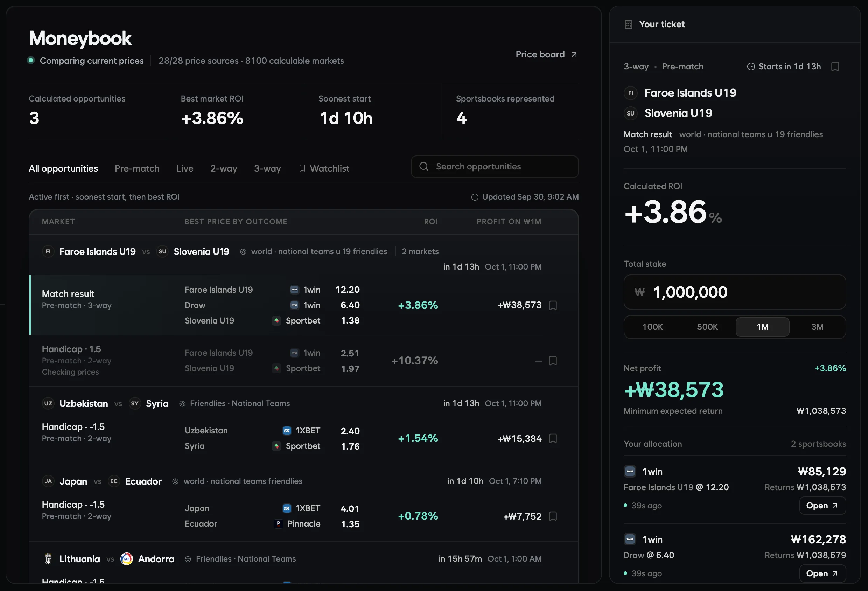Screen dimensions: 868x591
Task: Click the 1win logo on Draw 6.40
Action: click(294, 305)
